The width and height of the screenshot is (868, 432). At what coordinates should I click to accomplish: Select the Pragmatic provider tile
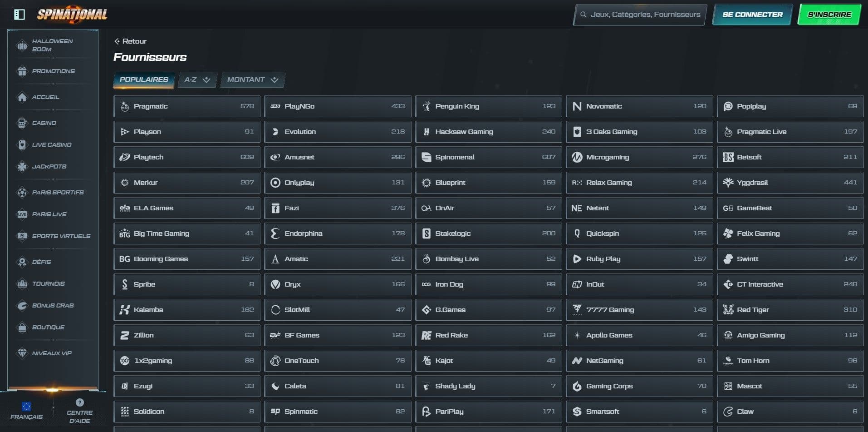pos(187,106)
